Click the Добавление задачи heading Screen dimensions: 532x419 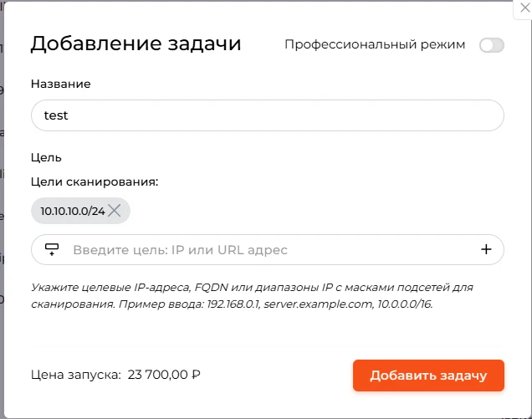pos(136,43)
